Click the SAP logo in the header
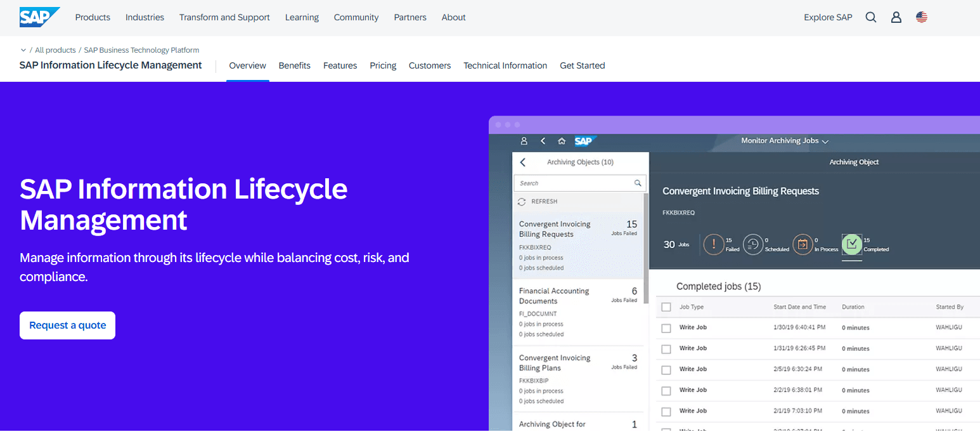This screenshot has width=980, height=446. pyautogui.click(x=39, y=17)
